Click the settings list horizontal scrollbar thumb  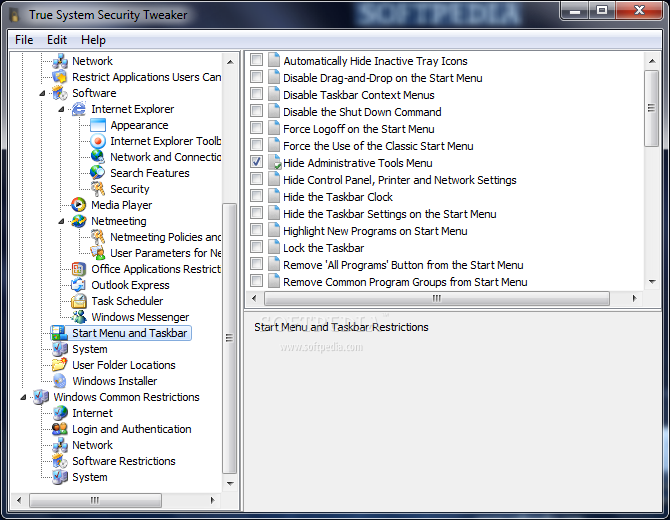437,298
